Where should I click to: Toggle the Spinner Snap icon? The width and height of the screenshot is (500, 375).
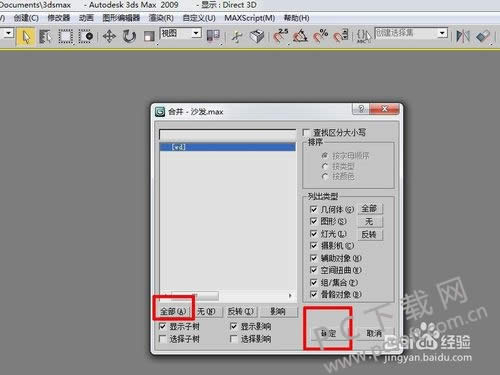point(341,36)
